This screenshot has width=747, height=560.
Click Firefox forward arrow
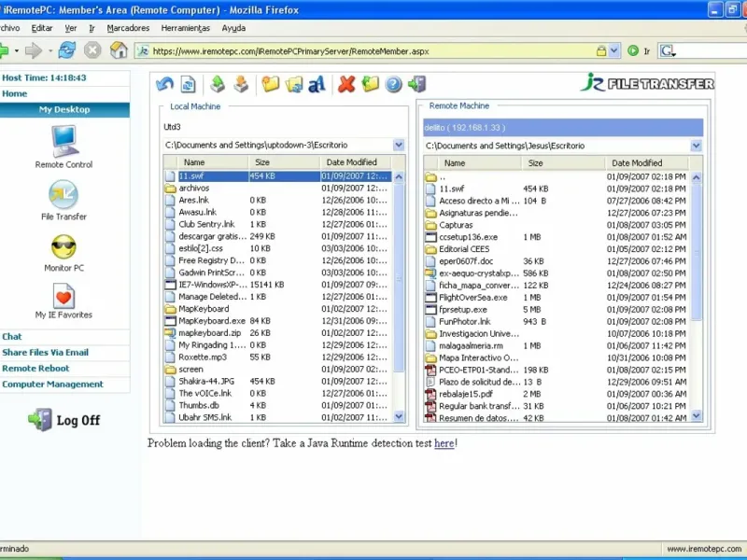[34, 50]
